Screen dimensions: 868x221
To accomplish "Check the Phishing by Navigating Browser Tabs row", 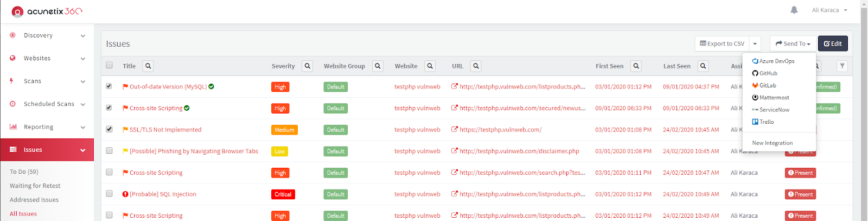I will point(109,150).
